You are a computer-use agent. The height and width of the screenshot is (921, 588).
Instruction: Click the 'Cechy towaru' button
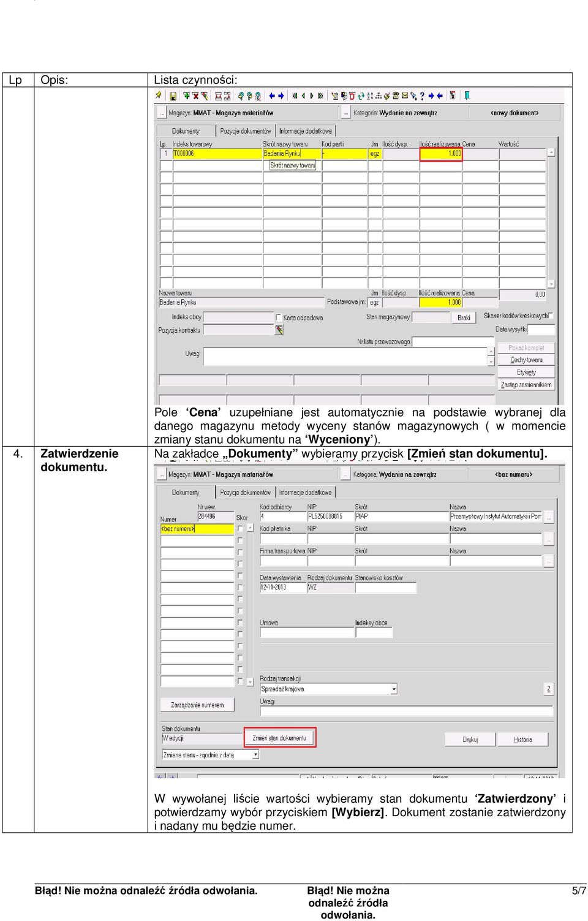526,360
